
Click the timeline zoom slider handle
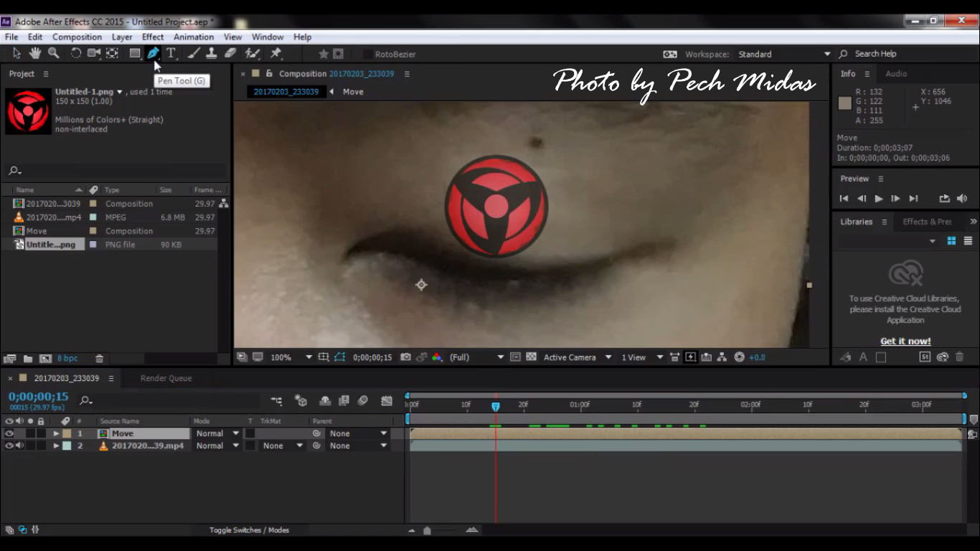click(428, 531)
